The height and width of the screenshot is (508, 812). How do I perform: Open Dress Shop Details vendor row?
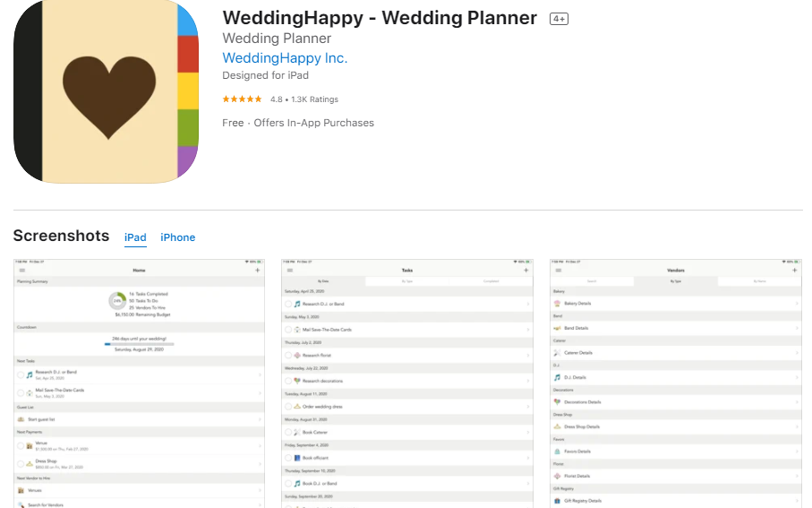click(676, 426)
